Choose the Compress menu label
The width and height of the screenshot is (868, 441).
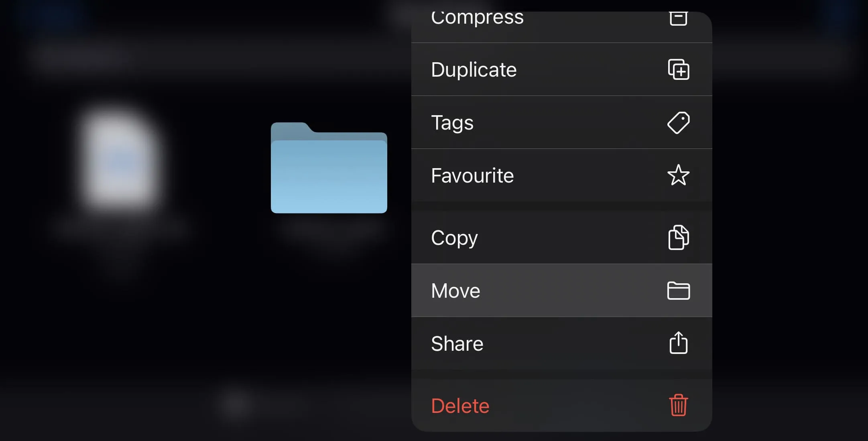(x=477, y=18)
